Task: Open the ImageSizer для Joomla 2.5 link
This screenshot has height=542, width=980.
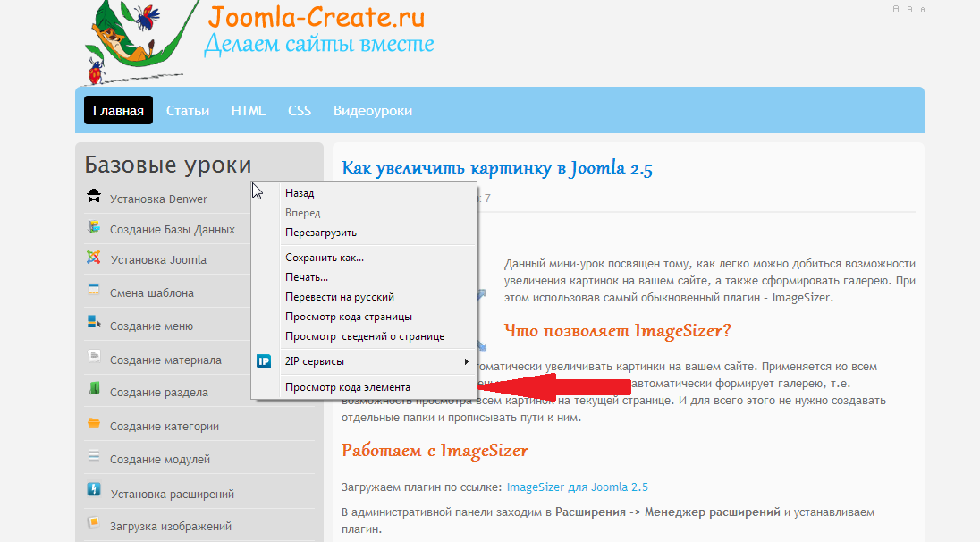Action: (x=577, y=487)
